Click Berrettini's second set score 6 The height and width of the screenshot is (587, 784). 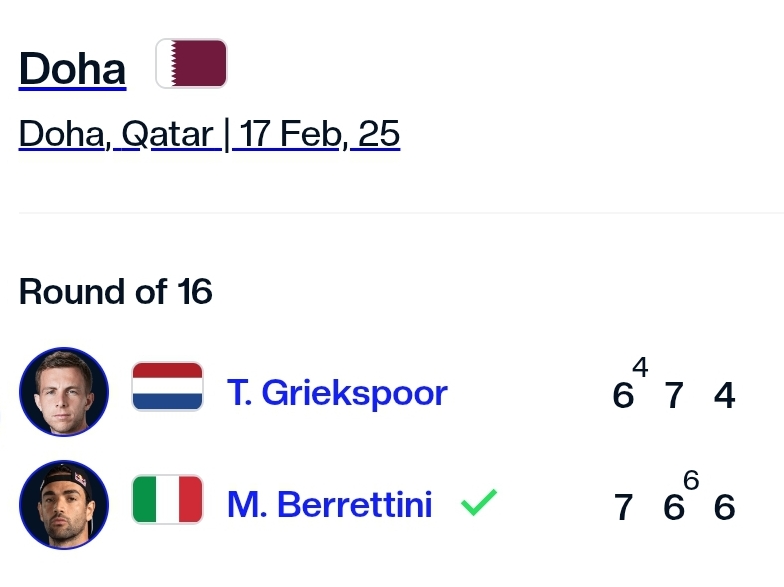(x=674, y=508)
